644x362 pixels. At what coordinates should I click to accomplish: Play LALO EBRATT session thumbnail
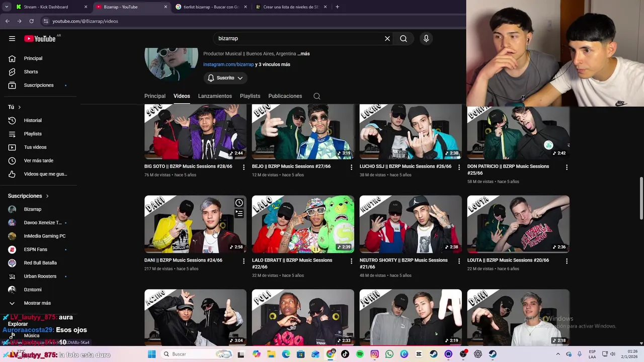pos(303,224)
